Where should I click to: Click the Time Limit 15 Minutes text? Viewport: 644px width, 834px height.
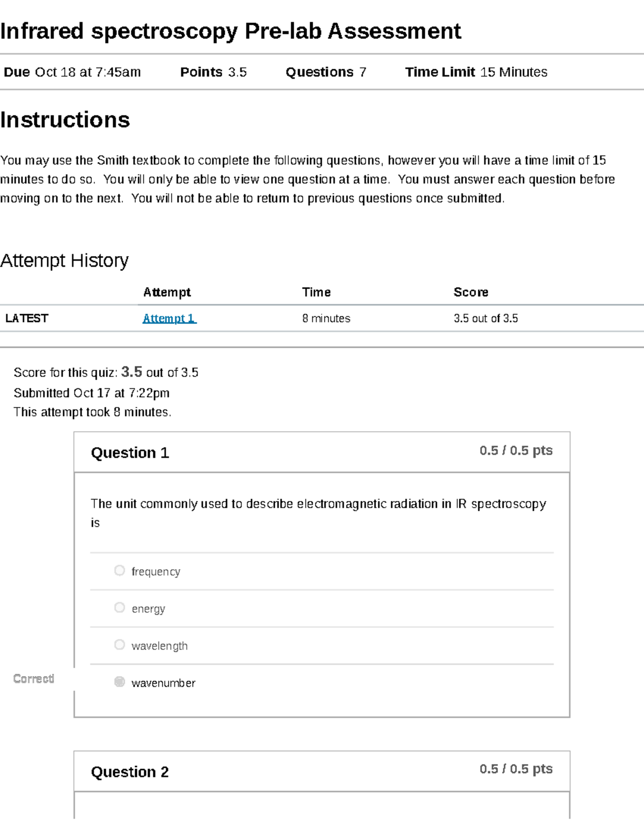(476, 72)
